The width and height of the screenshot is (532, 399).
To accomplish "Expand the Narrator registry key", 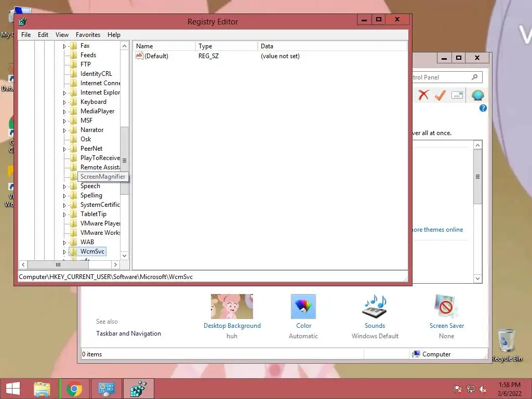I will pyautogui.click(x=64, y=130).
